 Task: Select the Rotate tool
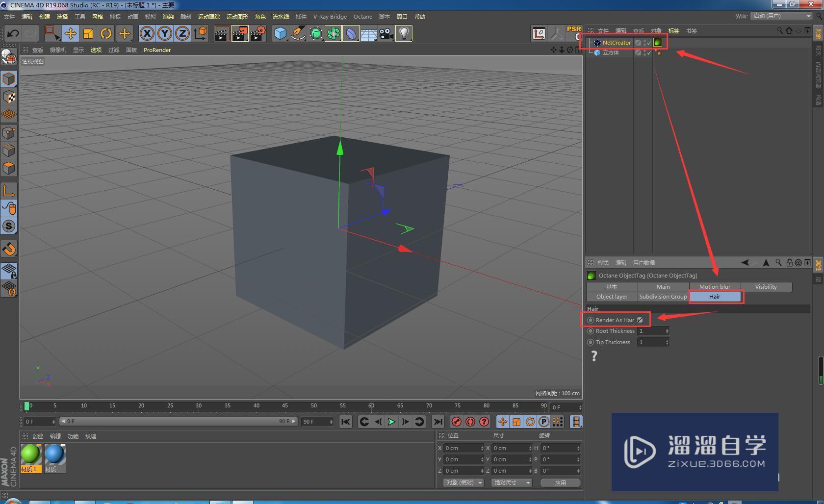coord(106,33)
